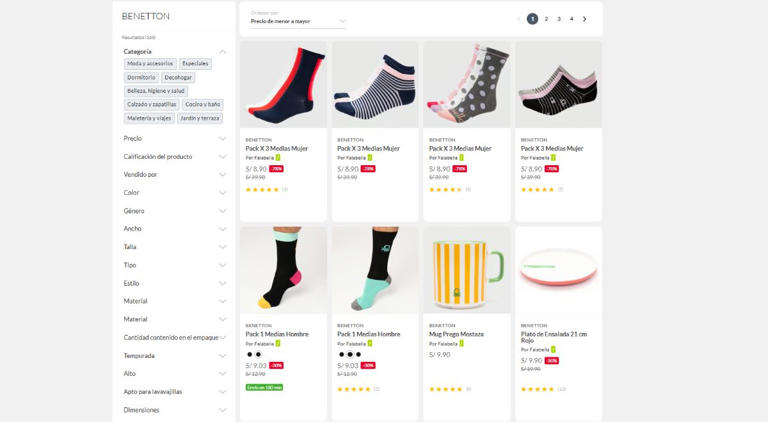Expand the Precio filter
This screenshot has width=768, height=422.
[222, 138]
